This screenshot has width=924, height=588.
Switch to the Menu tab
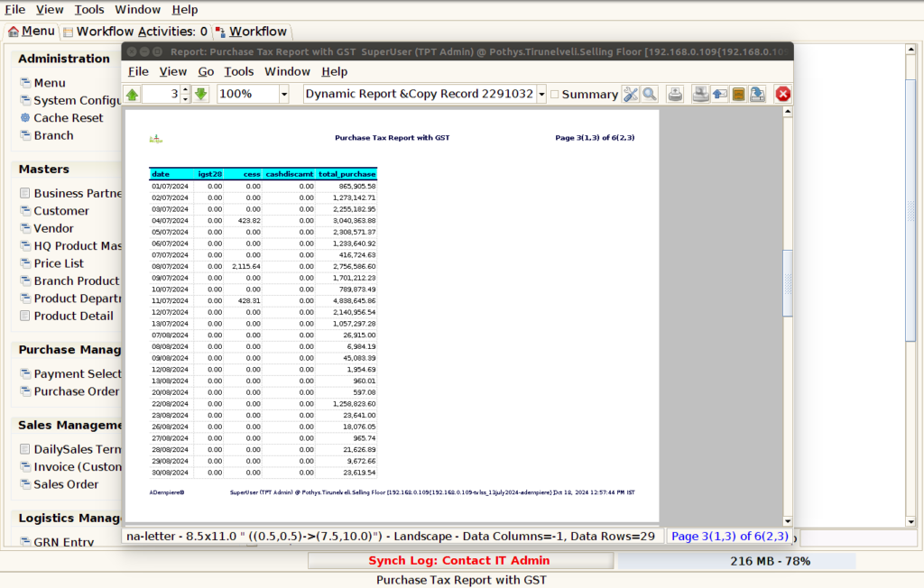click(32, 32)
